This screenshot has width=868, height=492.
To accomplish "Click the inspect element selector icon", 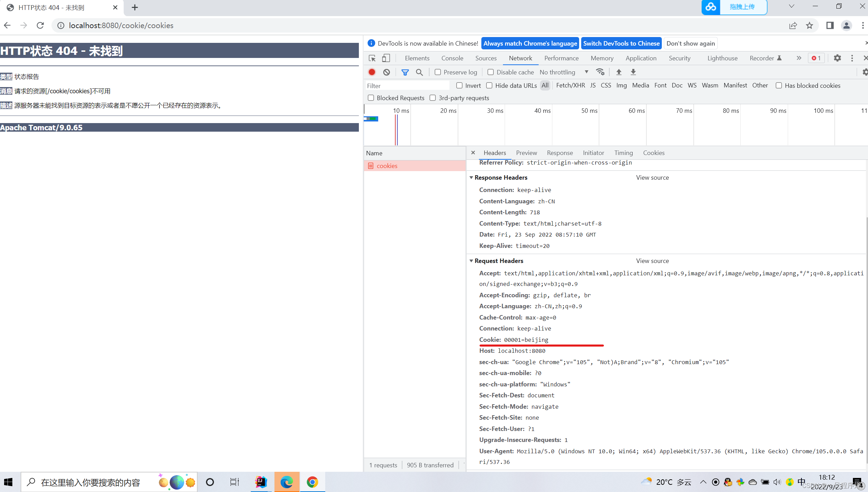I will [x=372, y=58].
